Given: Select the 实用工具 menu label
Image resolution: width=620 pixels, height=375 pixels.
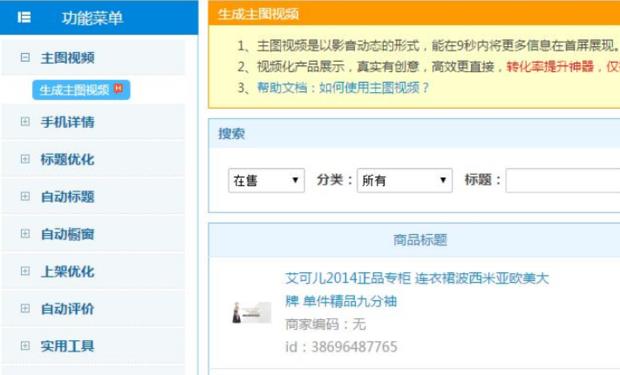Looking at the screenshot, I should 68,346.
